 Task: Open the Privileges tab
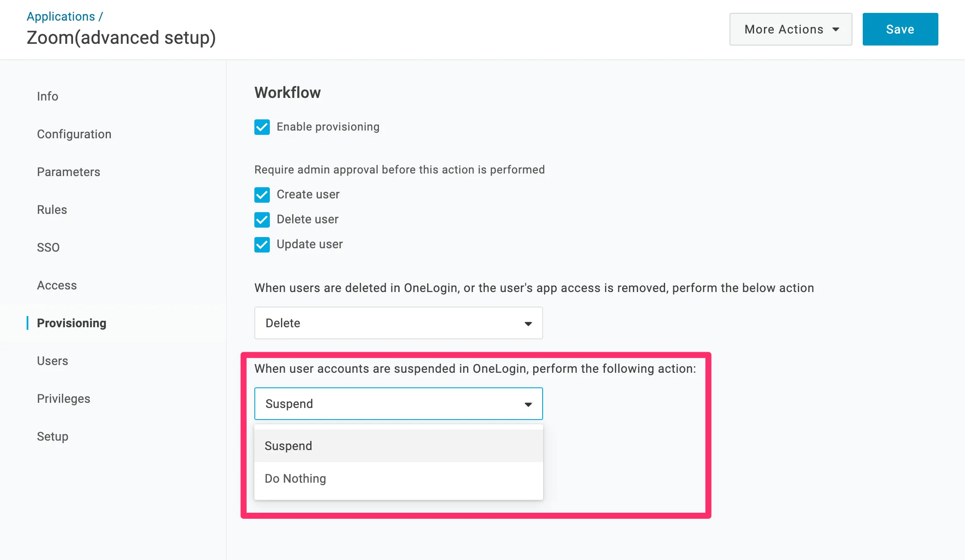click(64, 399)
